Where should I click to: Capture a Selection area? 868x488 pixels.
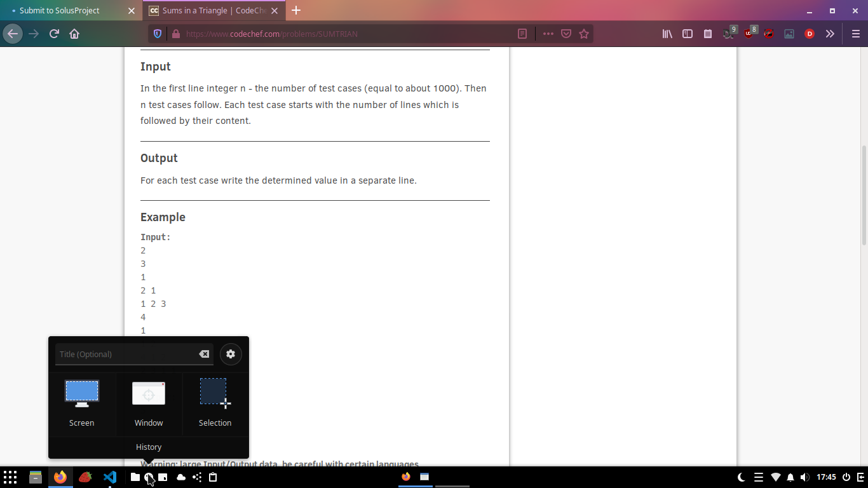(215, 403)
